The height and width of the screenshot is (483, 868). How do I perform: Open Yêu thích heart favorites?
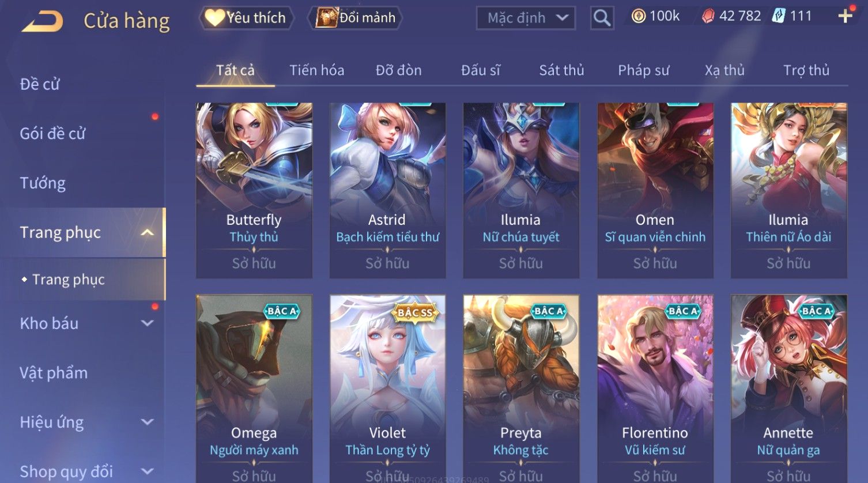coord(246,18)
